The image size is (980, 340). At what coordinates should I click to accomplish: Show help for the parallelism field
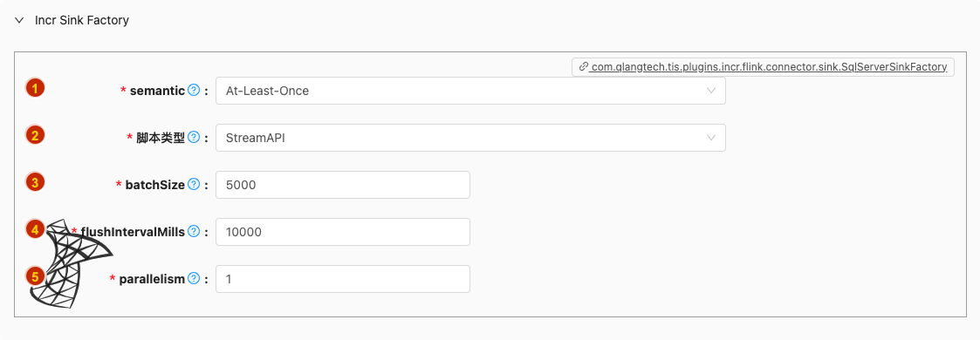(194, 279)
